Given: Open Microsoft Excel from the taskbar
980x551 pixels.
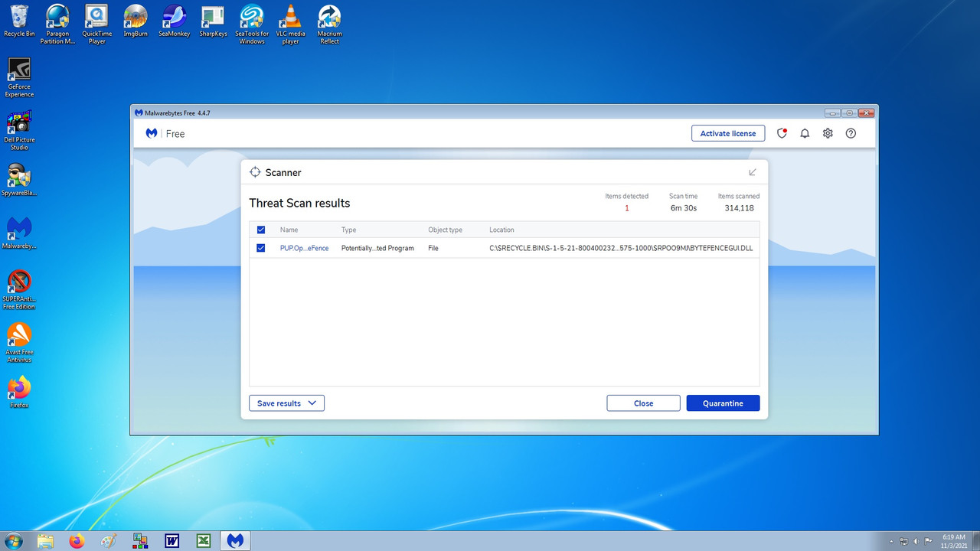Looking at the screenshot, I should pos(204,541).
